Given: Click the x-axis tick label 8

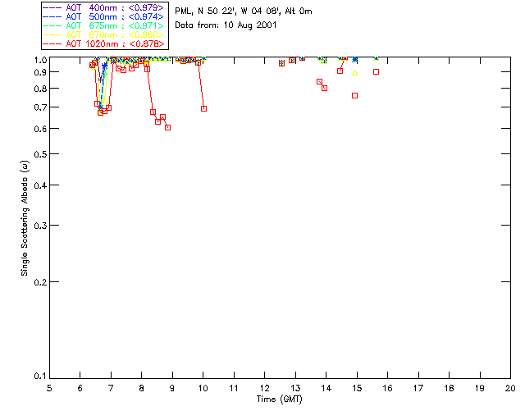Looking at the screenshot, I should pos(142,388).
